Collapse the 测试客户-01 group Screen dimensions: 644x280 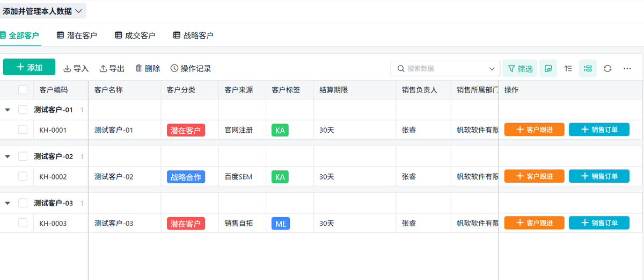tap(8, 110)
